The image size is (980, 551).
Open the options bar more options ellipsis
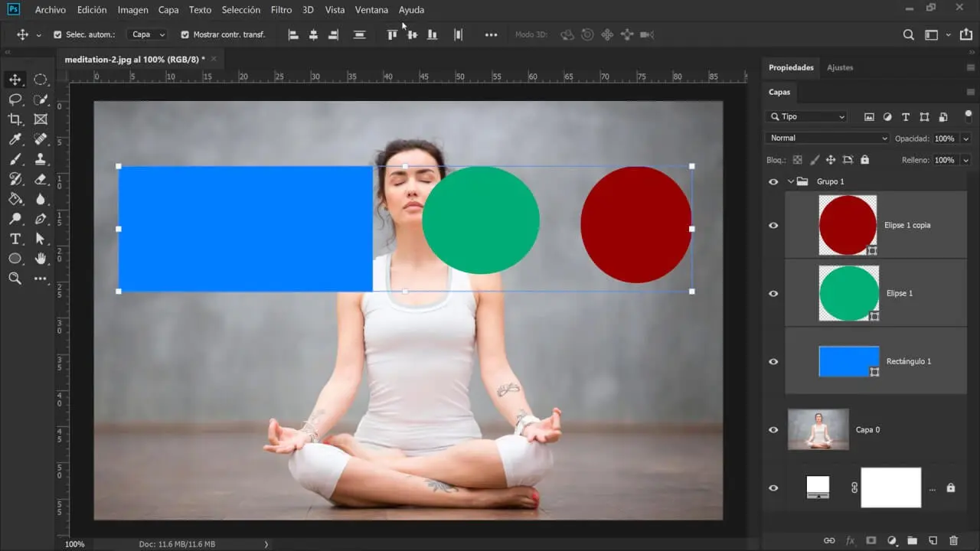pos(491,34)
